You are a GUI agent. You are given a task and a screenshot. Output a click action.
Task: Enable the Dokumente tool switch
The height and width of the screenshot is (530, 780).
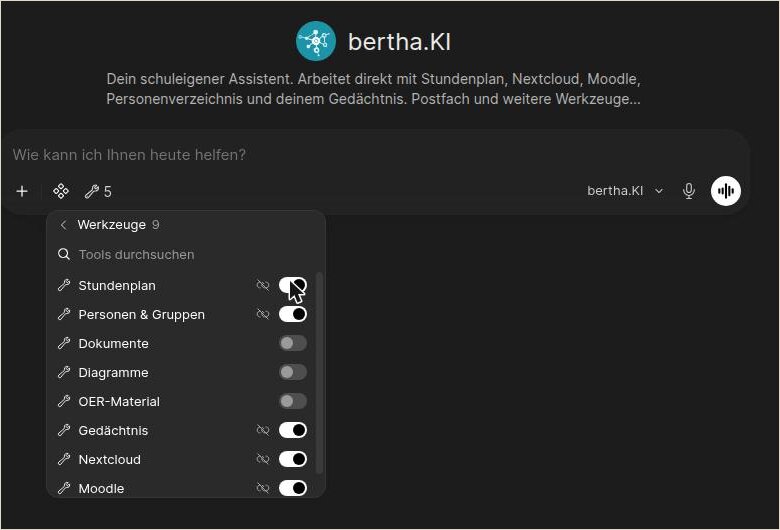tap(292, 343)
